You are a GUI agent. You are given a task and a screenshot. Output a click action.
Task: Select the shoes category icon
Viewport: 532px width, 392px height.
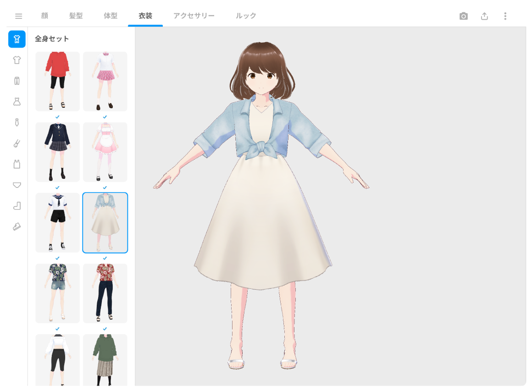coord(17,226)
